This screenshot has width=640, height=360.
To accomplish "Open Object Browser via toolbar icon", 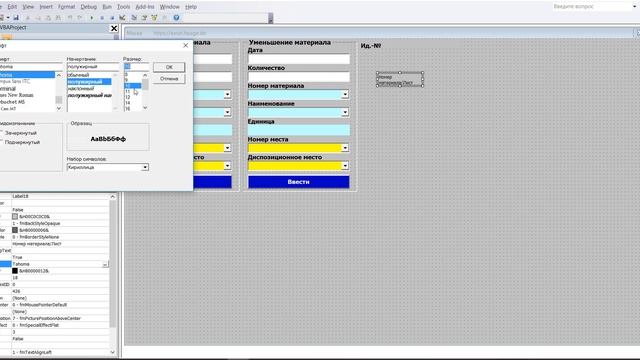I will [x=154, y=18].
